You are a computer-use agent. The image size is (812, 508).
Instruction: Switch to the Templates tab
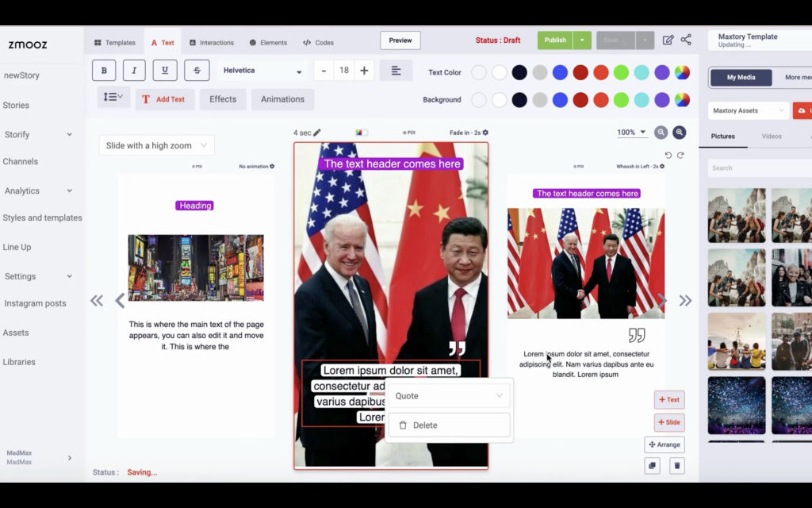pos(114,43)
